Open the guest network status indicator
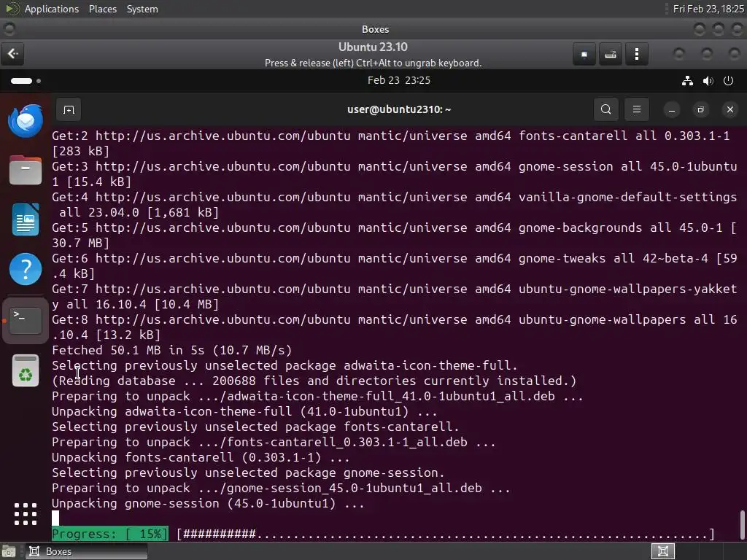This screenshot has width=747, height=560. coord(687,80)
